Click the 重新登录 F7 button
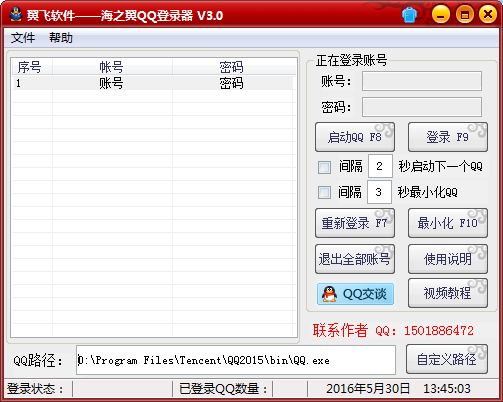Image resolution: width=503 pixels, height=402 pixels. (355, 223)
